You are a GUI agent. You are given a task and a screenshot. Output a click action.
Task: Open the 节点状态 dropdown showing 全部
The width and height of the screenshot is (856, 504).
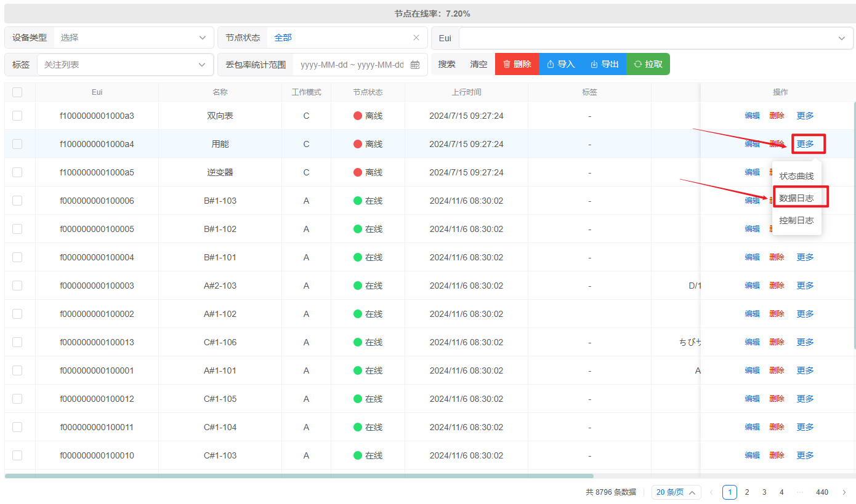[347, 38]
